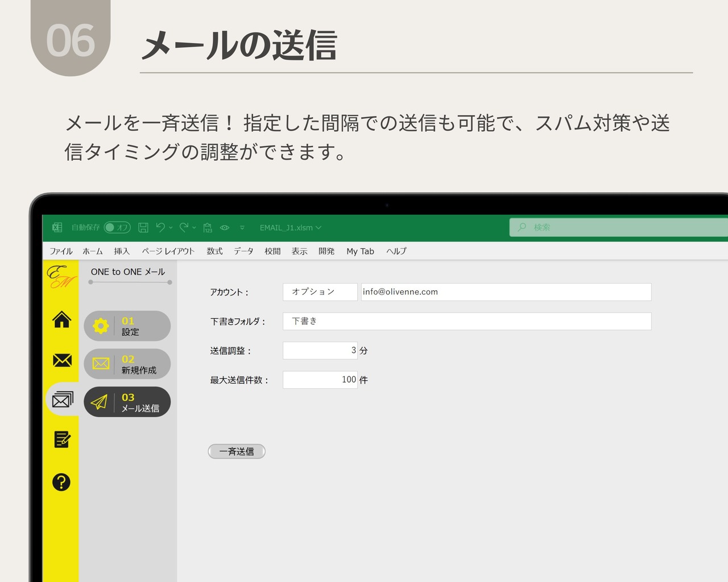Screen dimensions: 728x582
Task: Toggle the clipboard 123 icon in quick access bar
Action: pos(207,227)
